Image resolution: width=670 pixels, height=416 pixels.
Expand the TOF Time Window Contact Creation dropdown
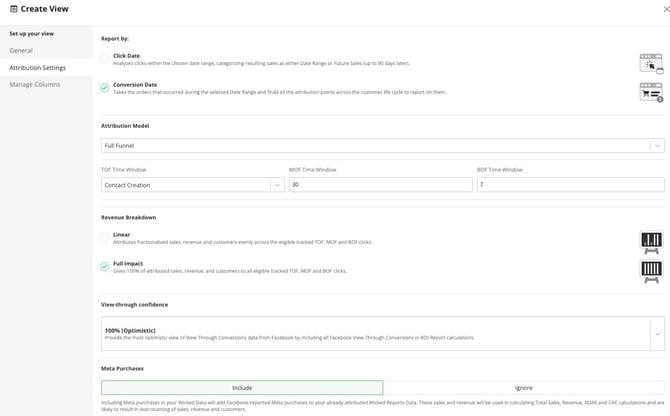tap(193, 185)
